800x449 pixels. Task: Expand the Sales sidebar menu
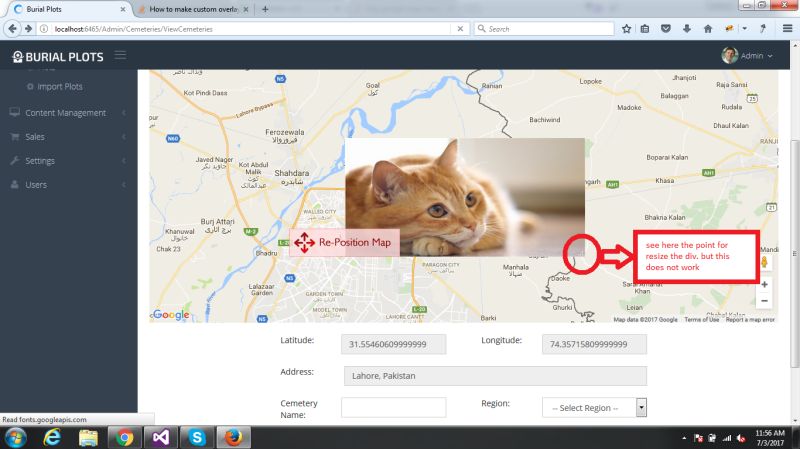click(x=69, y=137)
